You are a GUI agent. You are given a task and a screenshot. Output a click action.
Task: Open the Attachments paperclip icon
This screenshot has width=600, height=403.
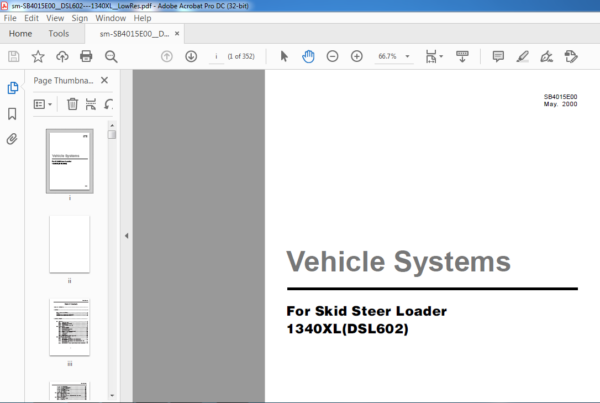click(12, 139)
